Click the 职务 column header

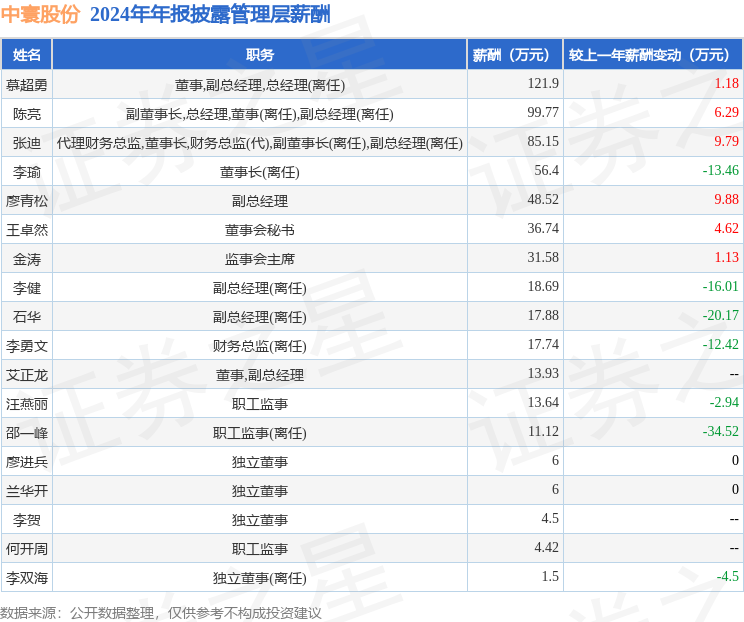260,55
